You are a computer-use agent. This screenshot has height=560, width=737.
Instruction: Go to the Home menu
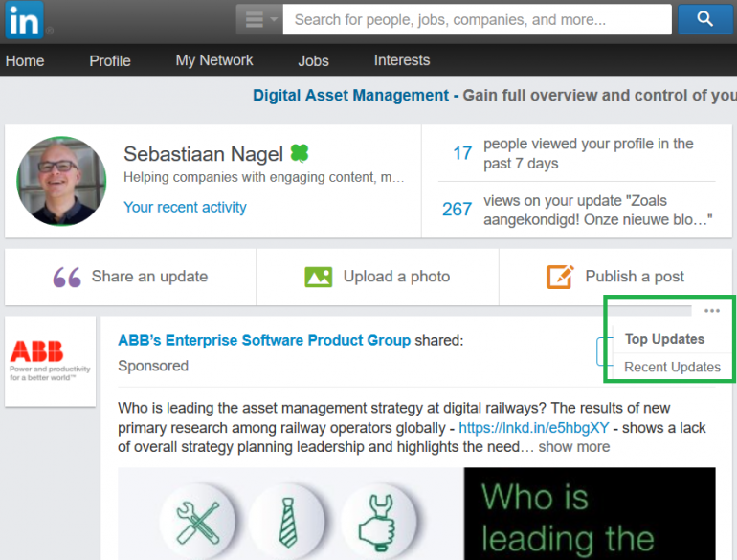(25, 60)
